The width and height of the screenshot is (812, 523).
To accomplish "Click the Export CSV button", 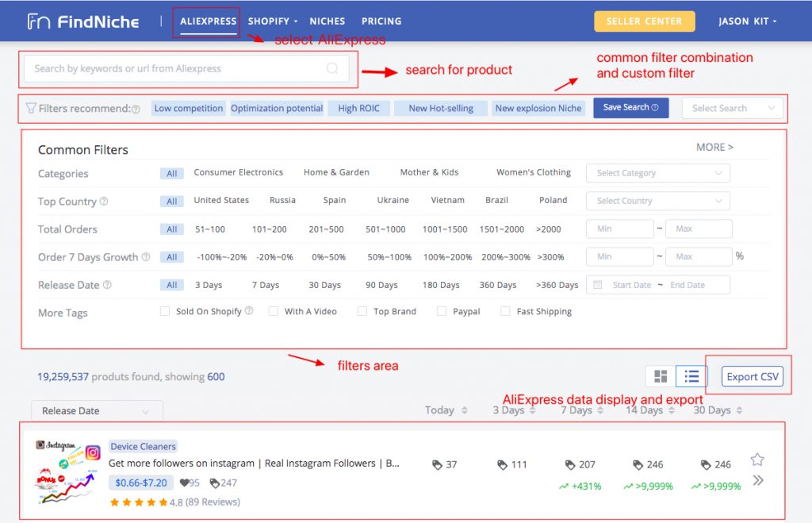I will [x=753, y=377].
